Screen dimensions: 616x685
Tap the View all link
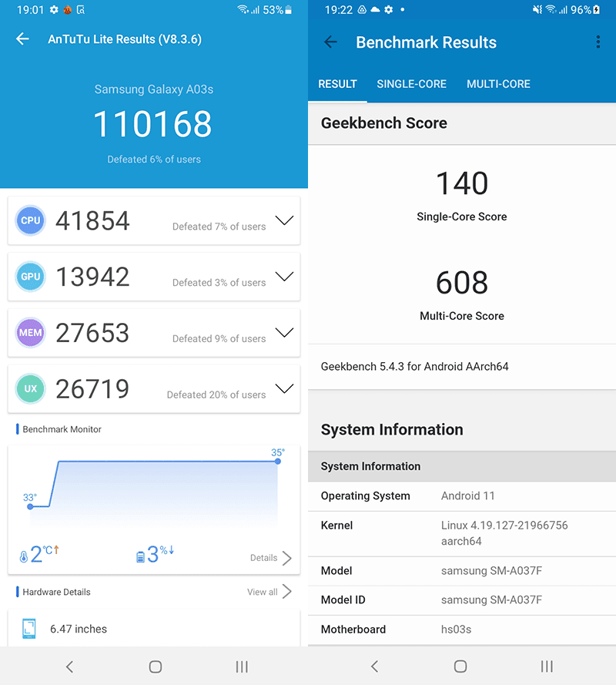click(x=262, y=592)
